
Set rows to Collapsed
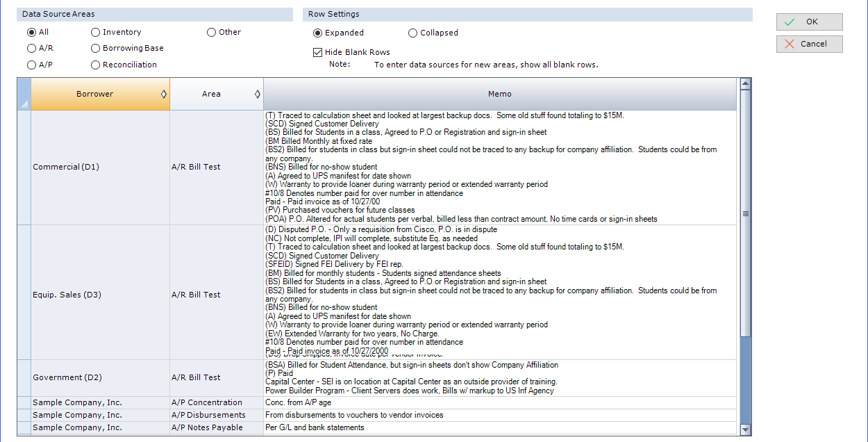tap(413, 33)
